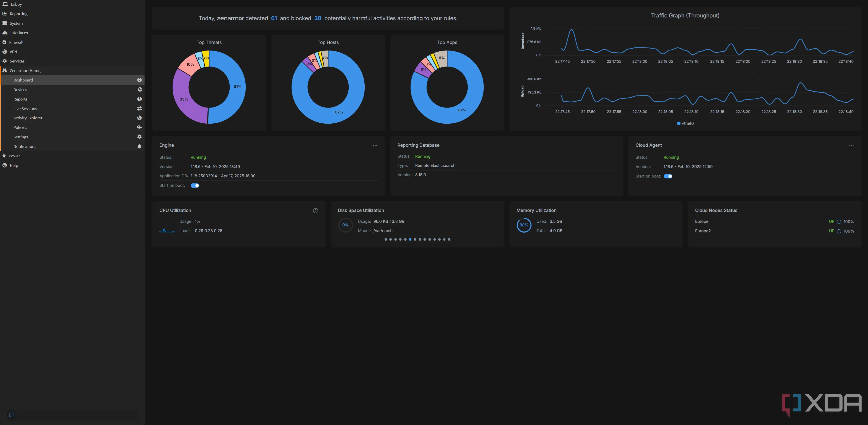Click the Power plug icon
Image resolution: width=868 pixels, height=425 pixels.
tap(4, 156)
